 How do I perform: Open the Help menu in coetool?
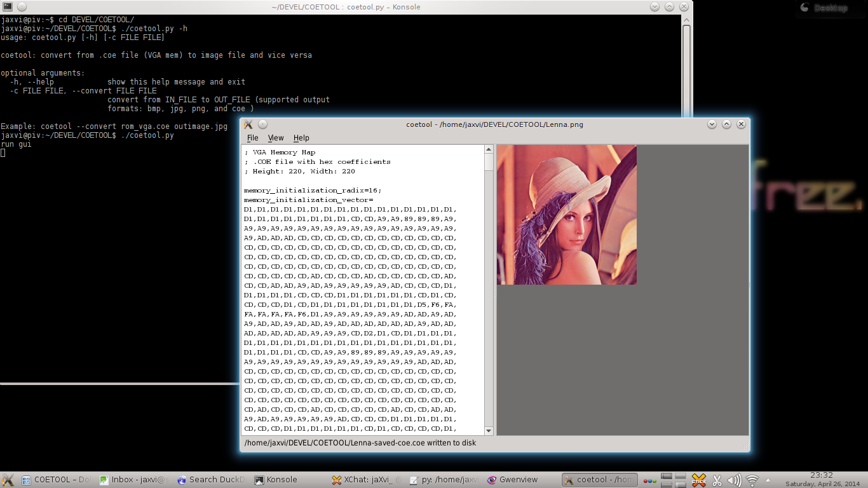[301, 138]
